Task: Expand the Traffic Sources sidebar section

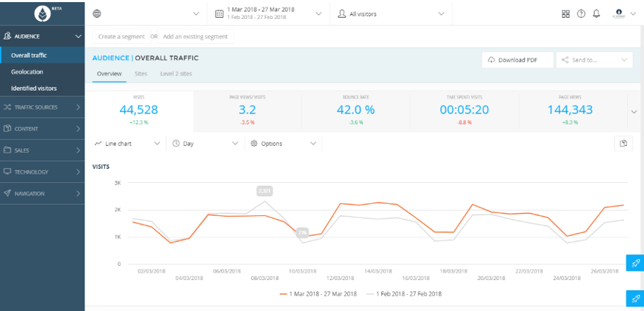Action: [x=42, y=107]
